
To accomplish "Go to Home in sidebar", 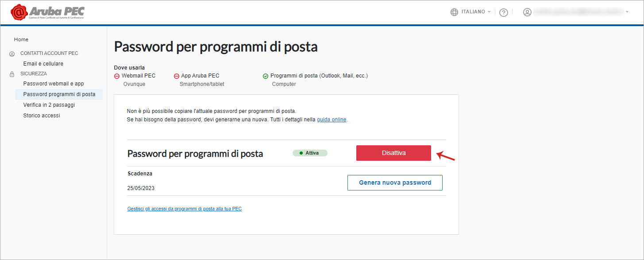I will point(21,39).
